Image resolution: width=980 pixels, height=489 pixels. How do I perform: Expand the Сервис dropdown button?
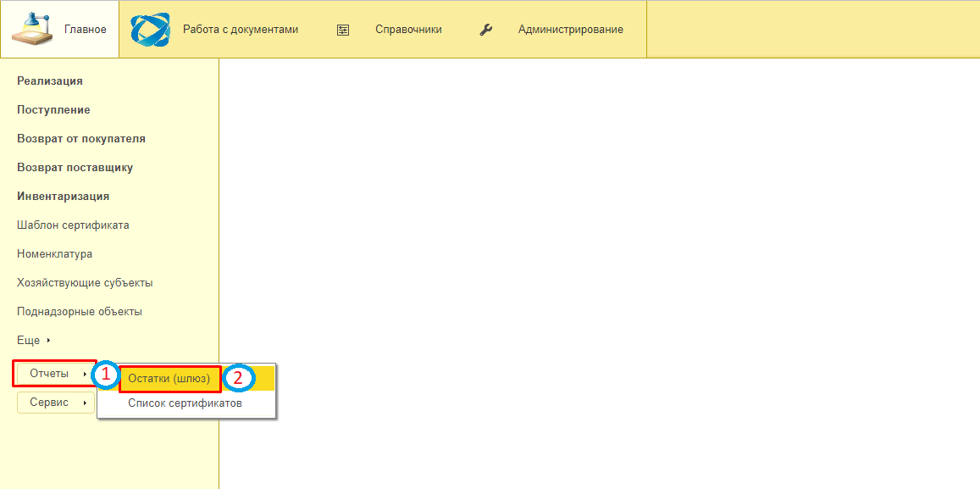coord(56,403)
